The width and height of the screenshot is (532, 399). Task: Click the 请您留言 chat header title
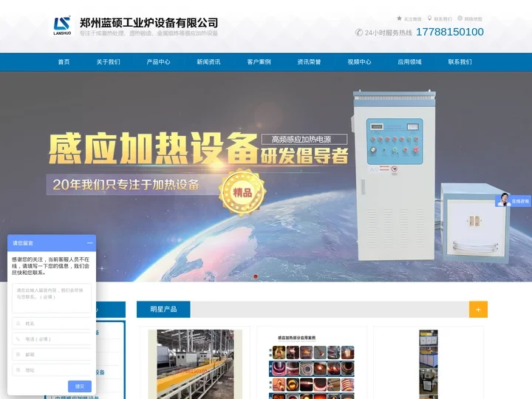pyautogui.click(x=23, y=243)
